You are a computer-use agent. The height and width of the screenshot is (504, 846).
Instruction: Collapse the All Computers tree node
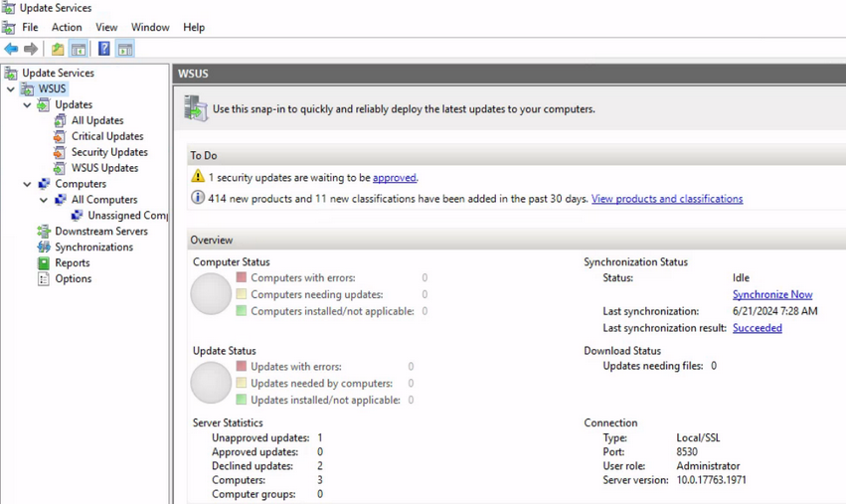[44, 200]
